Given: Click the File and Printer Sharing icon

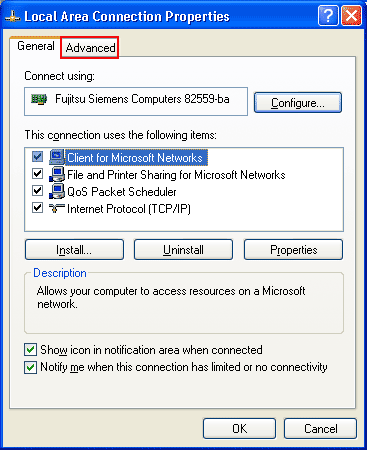Looking at the screenshot, I should 57,174.
